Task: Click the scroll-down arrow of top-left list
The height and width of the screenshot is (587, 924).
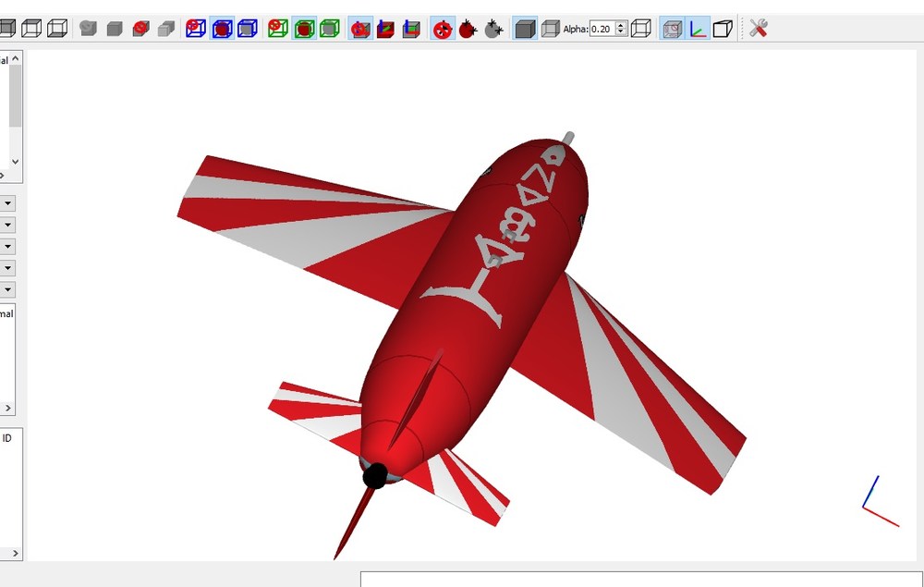Action: pos(16,162)
